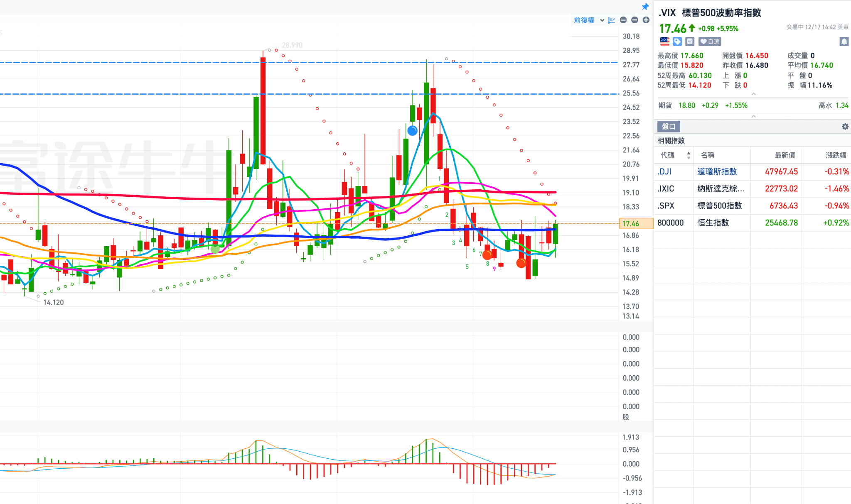This screenshot has width=851, height=504.
Task: Click the blue tag icon under the price
Action: coord(677,42)
